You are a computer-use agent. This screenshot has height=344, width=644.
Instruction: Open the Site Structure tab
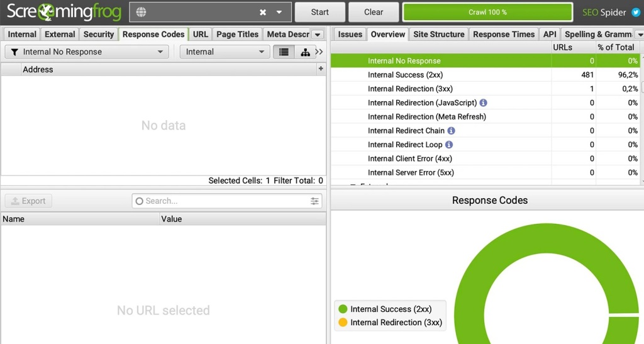coord(438,35)
